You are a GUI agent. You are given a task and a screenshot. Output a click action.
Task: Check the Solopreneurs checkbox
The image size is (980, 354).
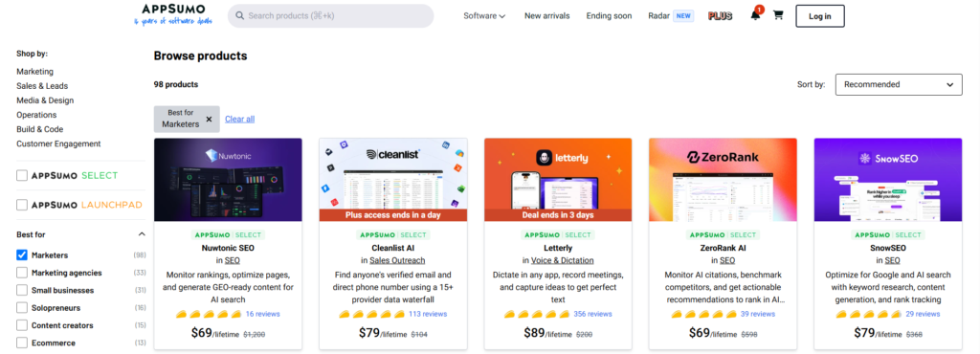pos(22,308)
